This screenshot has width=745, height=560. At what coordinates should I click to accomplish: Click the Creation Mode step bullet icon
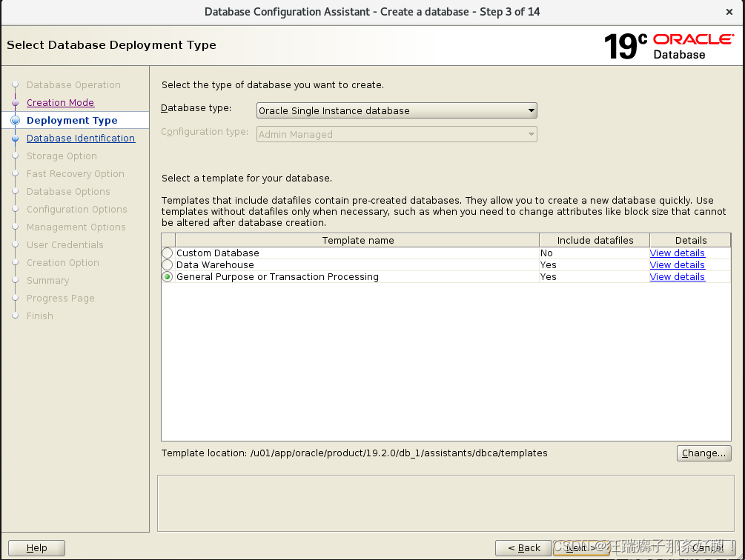tap(16, 102)
